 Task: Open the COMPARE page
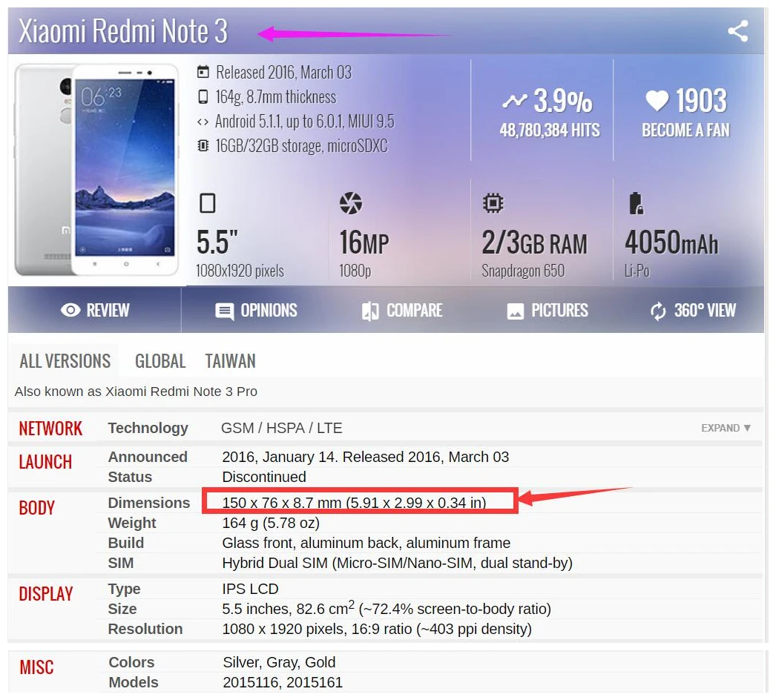402,311
